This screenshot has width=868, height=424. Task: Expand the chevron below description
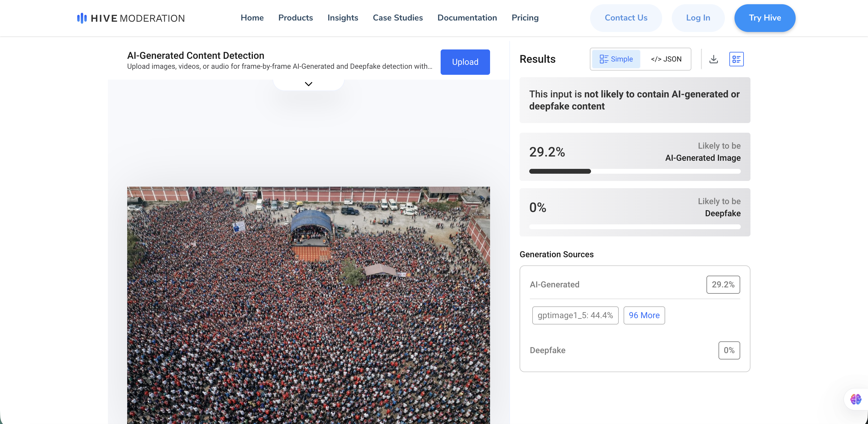click(308, 84)
